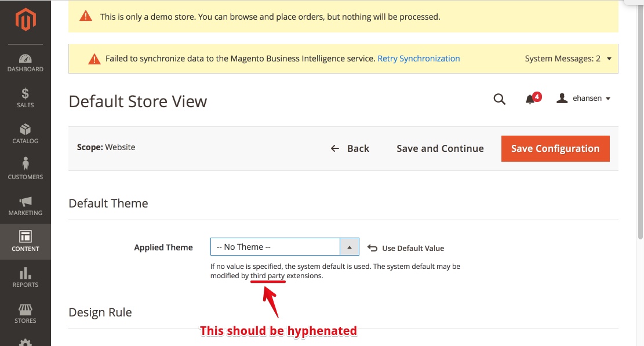This screenshot has height=346, width=644.
Task: Open the ehansen account dropdown
Action: point(583,99)
